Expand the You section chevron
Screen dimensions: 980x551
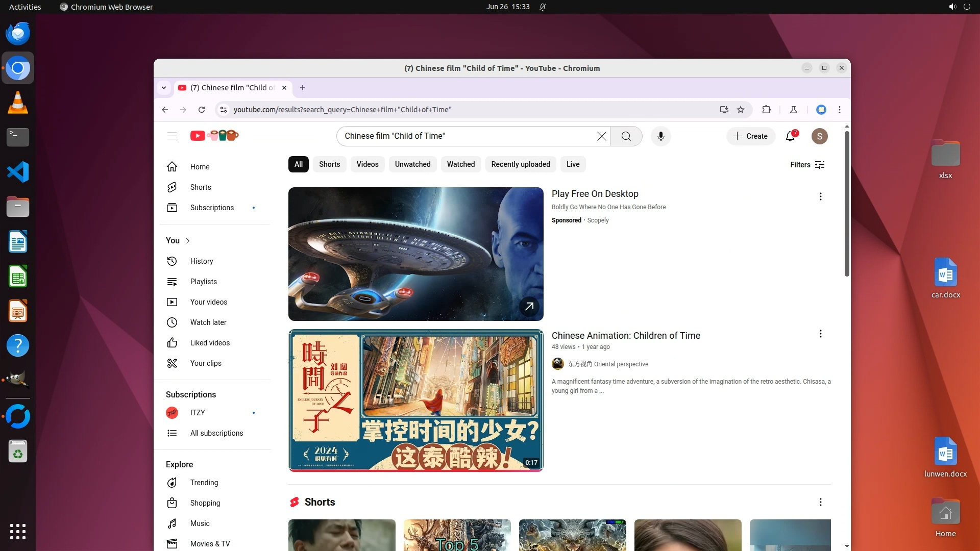pos(188,241)
